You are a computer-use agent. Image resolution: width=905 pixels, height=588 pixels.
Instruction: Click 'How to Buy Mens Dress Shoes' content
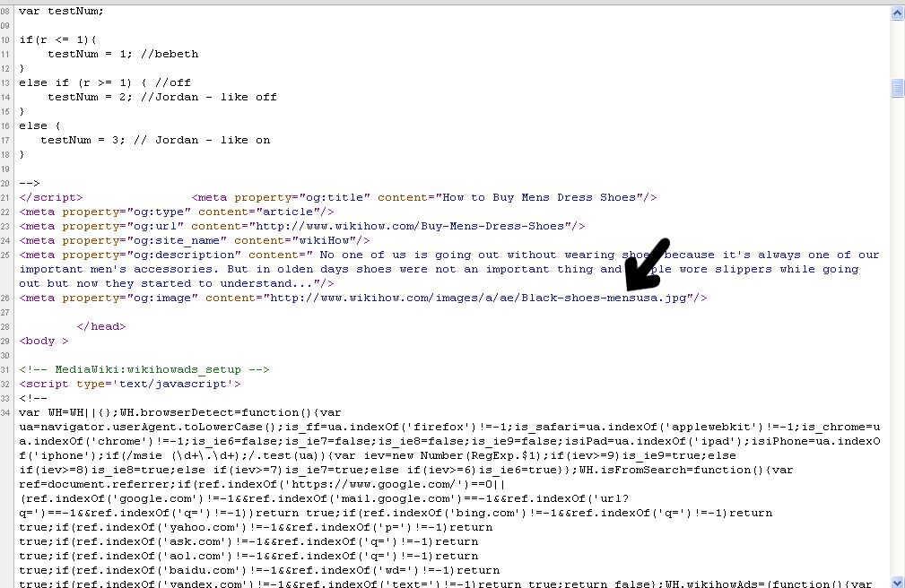[539, 198]
